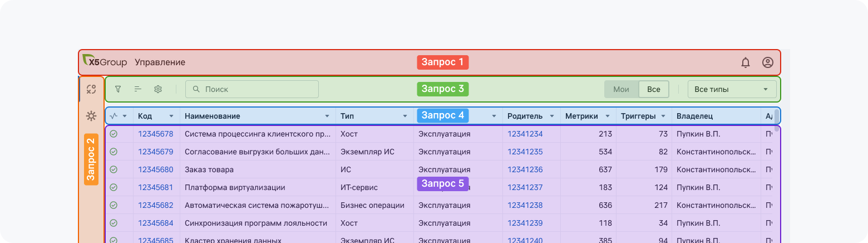Click triggers value 217
This screenshot has height=243, width=868.
[x=661, y=205]
